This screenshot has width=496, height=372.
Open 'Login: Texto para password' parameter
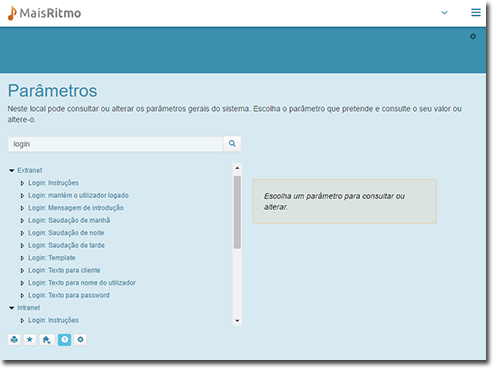pyautogui.click(x=69, y=295)
